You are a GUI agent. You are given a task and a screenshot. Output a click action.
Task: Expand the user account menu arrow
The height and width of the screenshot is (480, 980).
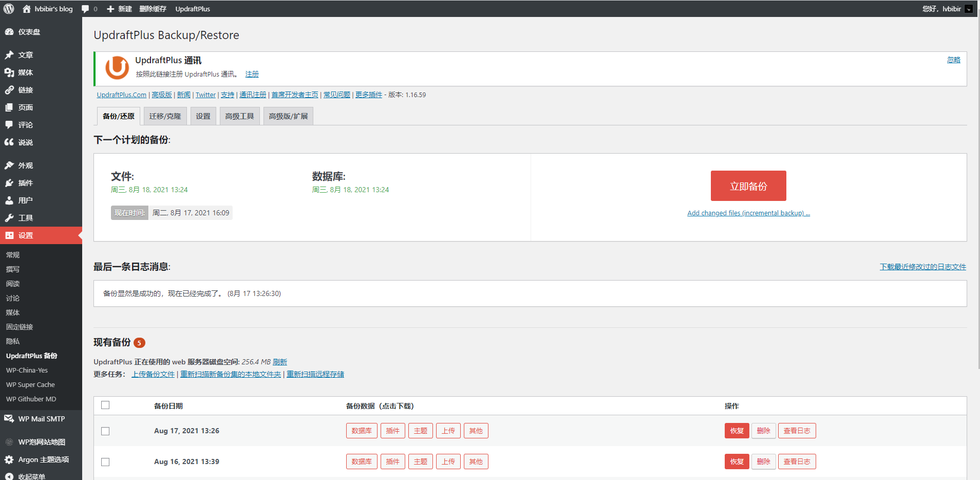[x=969, y=9]
